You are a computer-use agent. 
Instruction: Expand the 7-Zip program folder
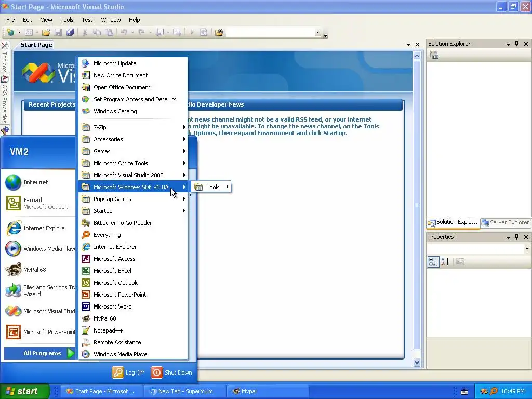133,127
